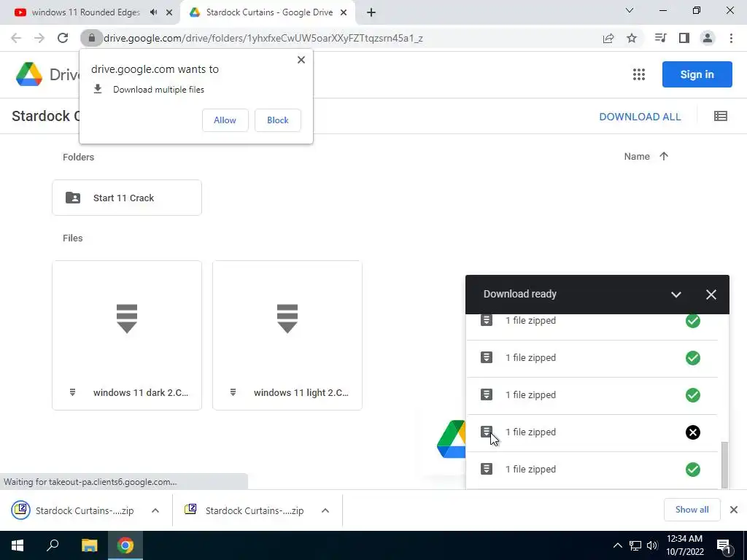Click the Chrome taskbar icon
Image resolution: width=747 pixels, height=560 pixels.
point(125,545)
